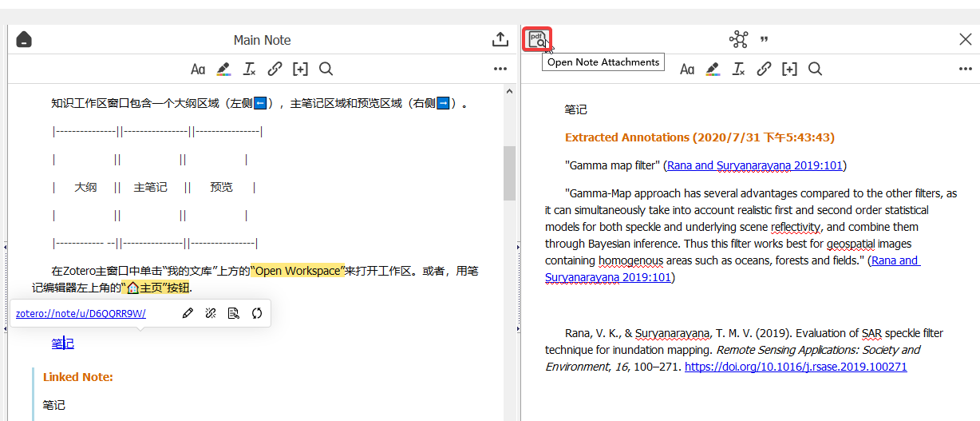The image size is (980, 421).
Task: Click the circular-arrows refresh icon in link popup
Action: 257,313
